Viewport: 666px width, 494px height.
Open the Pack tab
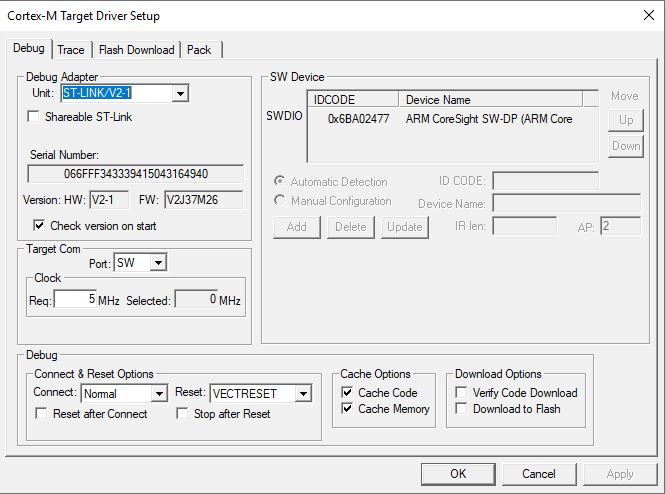(199, 50)
